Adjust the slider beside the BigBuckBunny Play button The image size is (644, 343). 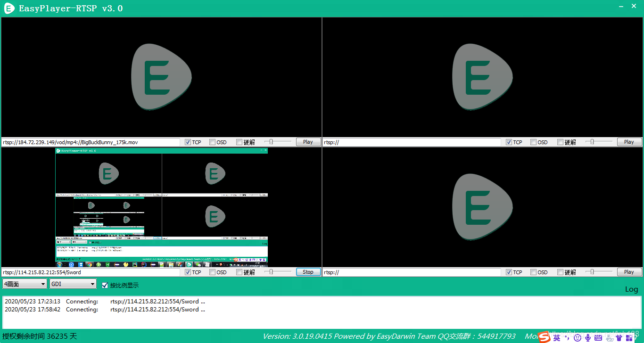(278, 141)
